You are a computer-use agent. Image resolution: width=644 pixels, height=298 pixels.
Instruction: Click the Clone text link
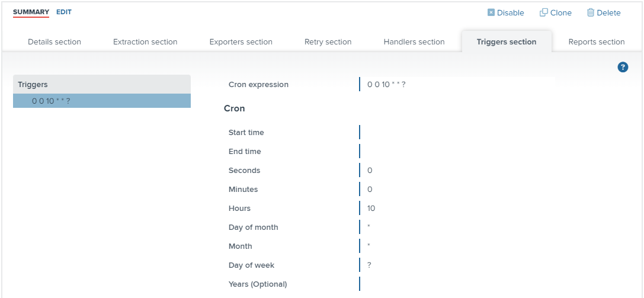click(561, 12)
